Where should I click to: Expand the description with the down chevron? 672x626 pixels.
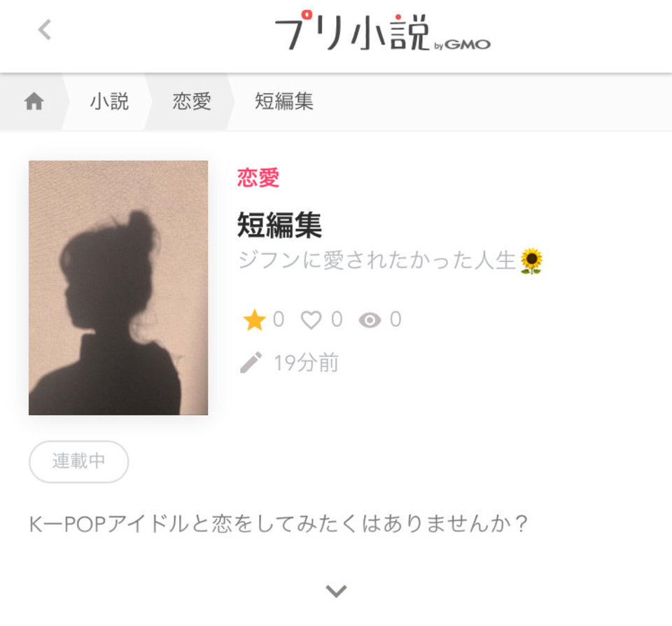point(336,591)
